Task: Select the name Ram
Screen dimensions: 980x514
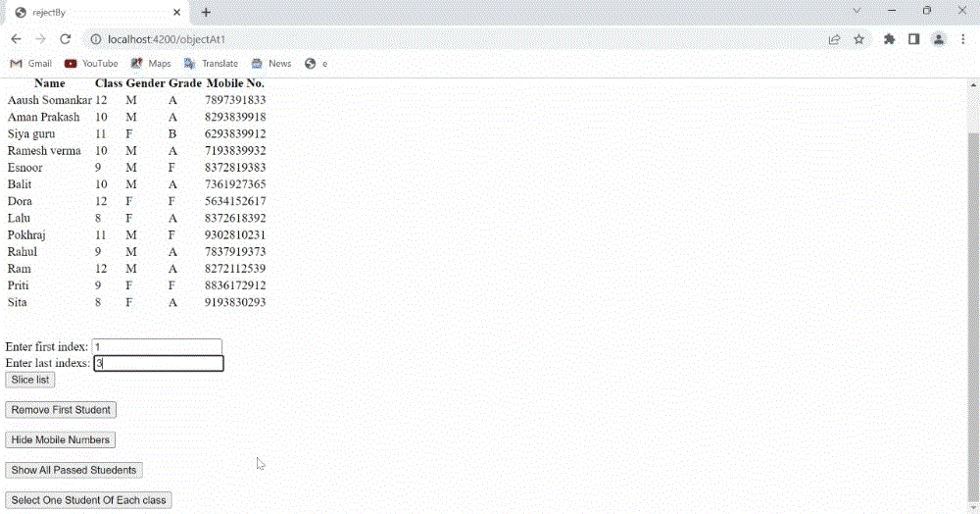Action: 19,269
